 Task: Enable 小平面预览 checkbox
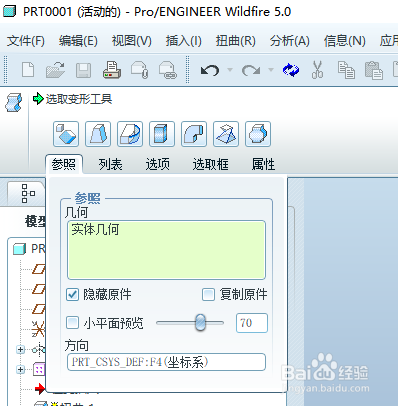click(x=72, y=323)
